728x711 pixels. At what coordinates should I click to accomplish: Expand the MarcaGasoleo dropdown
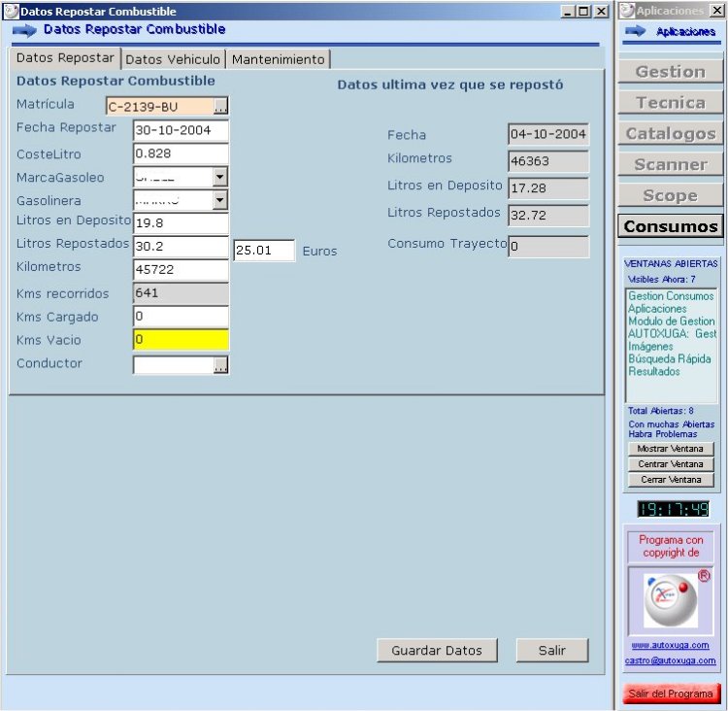tap(219, 177)
